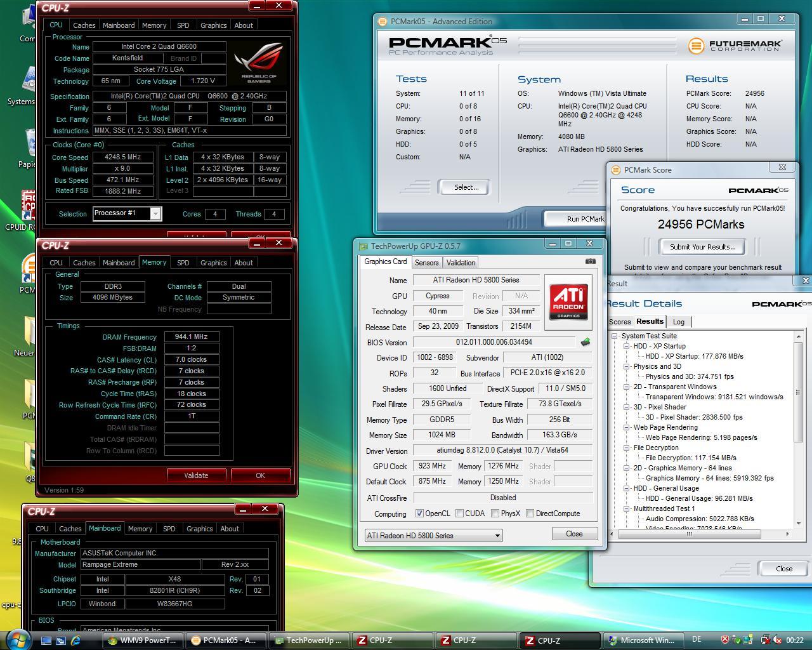Open About tab in top CPU-Z window
Screen dimensions: 812x650
[244, 25]
